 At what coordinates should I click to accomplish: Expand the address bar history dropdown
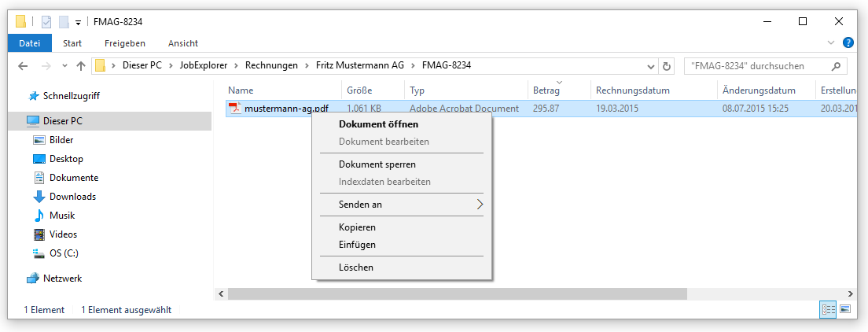pyautogui.click(x=651, y=66)
